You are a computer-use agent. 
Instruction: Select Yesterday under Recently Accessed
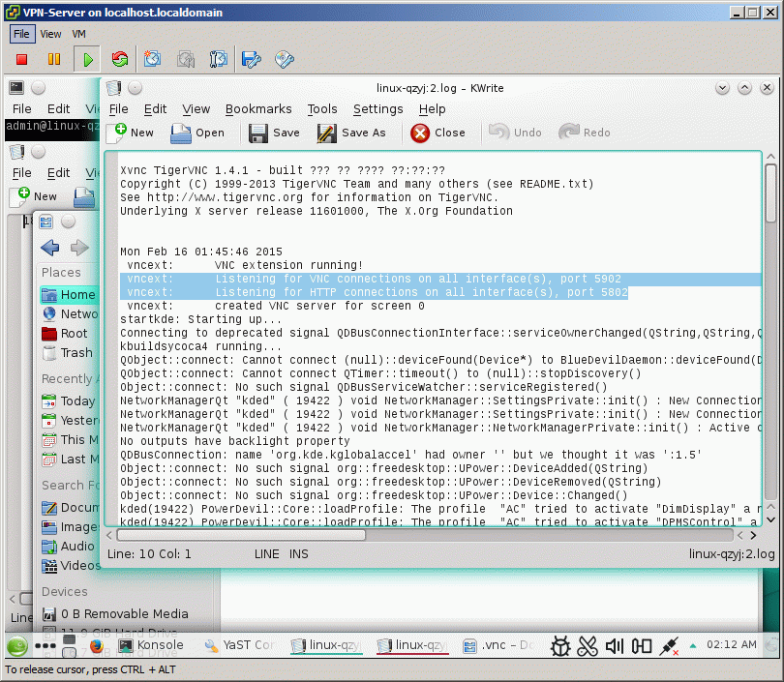(70, 420)
